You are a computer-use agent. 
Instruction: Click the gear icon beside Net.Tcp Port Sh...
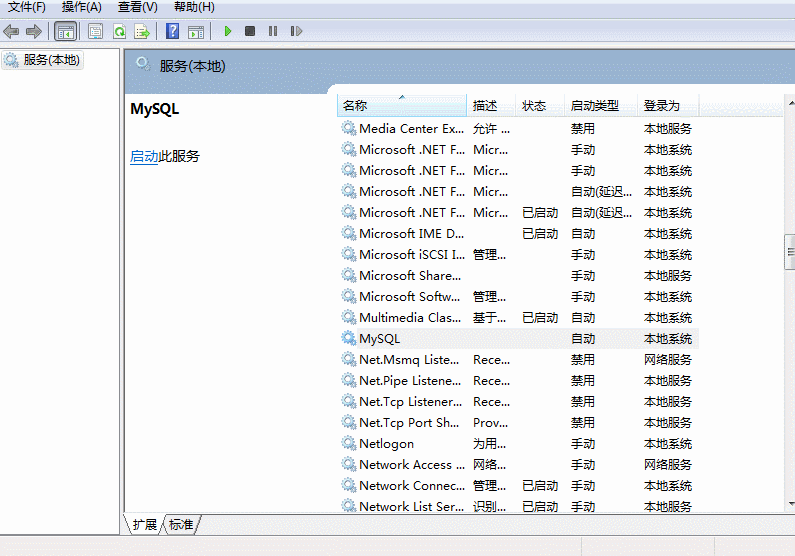tap(349, 422)
